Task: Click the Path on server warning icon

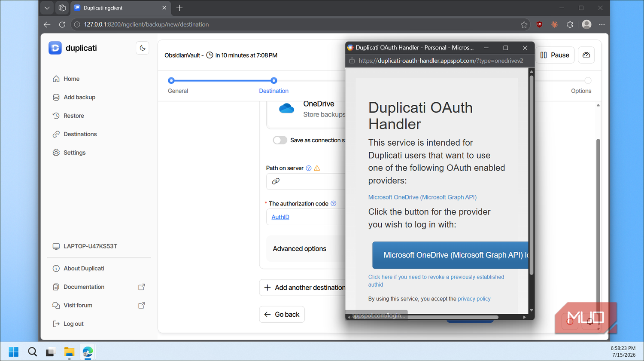Action: (317, 168)
